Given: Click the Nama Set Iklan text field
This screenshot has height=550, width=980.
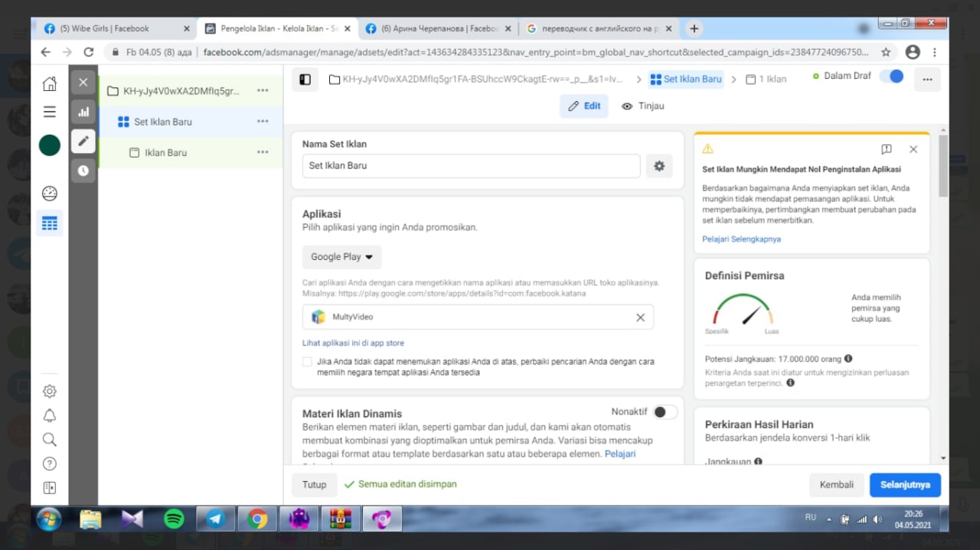Looking at the screenshot, I should pyautogui.click(x=471, y=166).
